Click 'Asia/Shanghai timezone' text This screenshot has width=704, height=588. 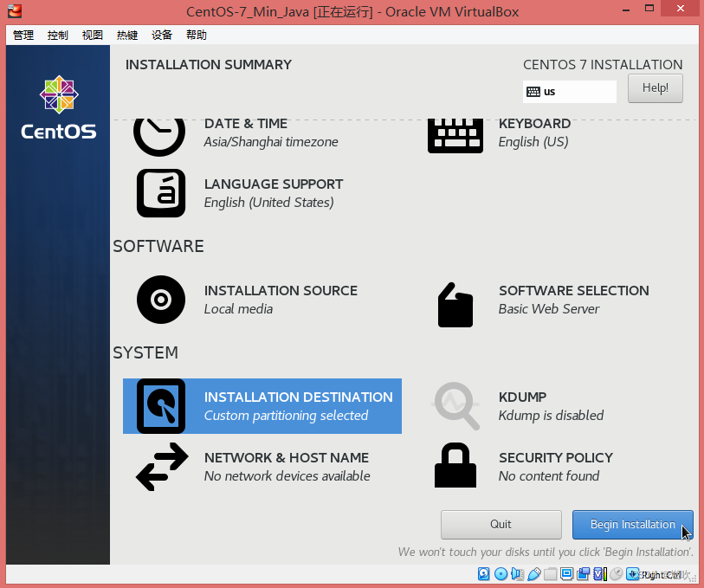tap(271, 142)
